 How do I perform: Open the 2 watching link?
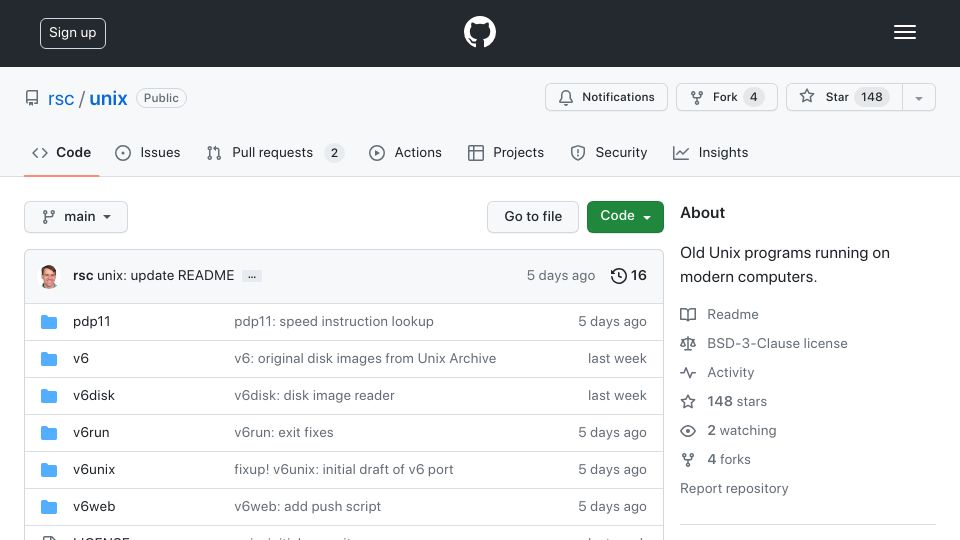click(741, 430)
